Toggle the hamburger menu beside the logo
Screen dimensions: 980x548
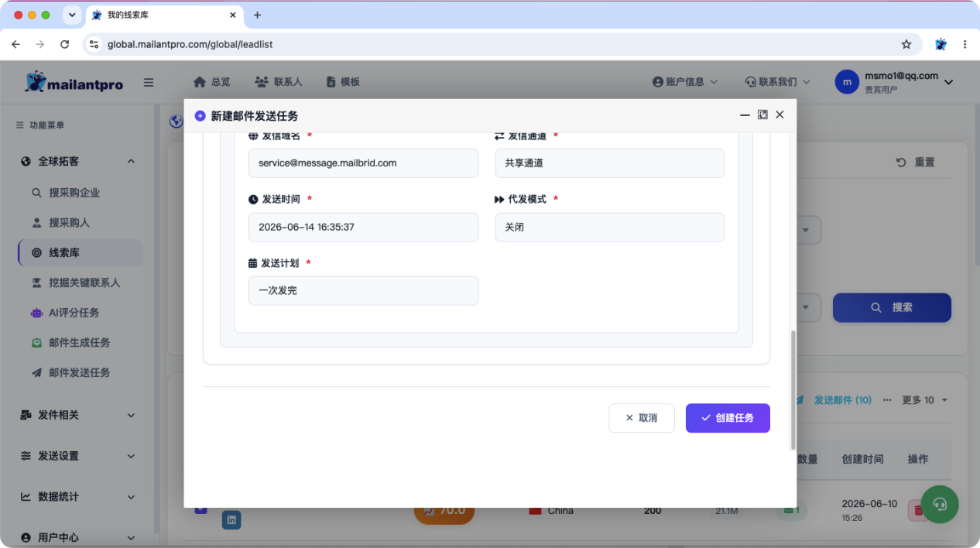[x=149, y=82]
